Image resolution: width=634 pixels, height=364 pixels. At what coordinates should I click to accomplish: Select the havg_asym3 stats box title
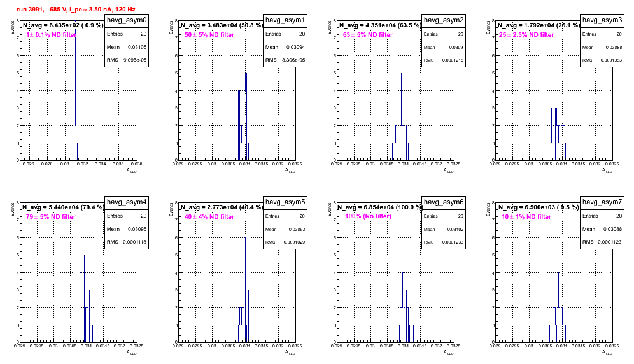[602, 20]
